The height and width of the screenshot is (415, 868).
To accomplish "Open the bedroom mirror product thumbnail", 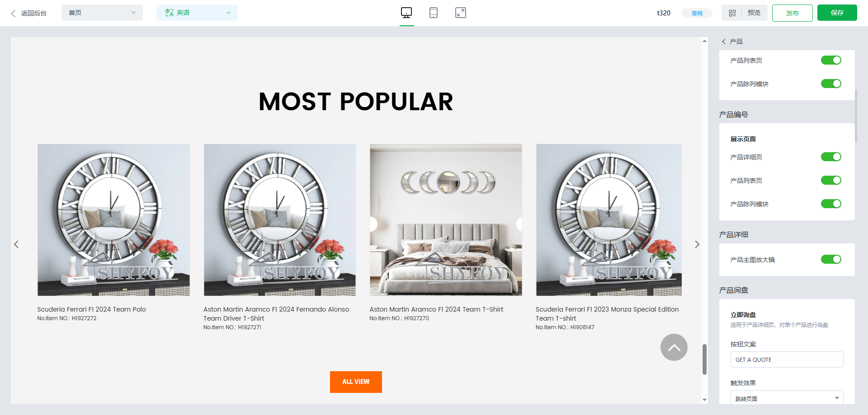I will (x=446, y=220).
